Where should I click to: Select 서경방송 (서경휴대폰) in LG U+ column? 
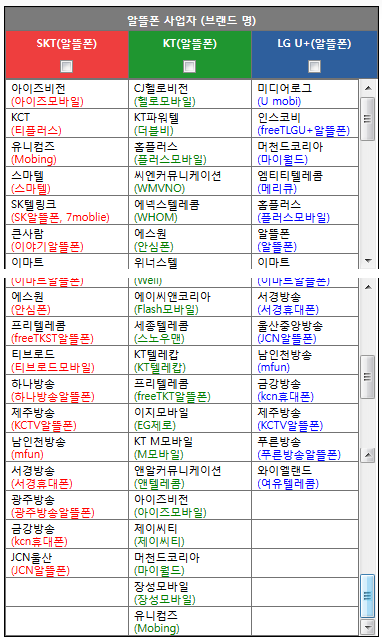pyautogui.click(x=305, y=302)
